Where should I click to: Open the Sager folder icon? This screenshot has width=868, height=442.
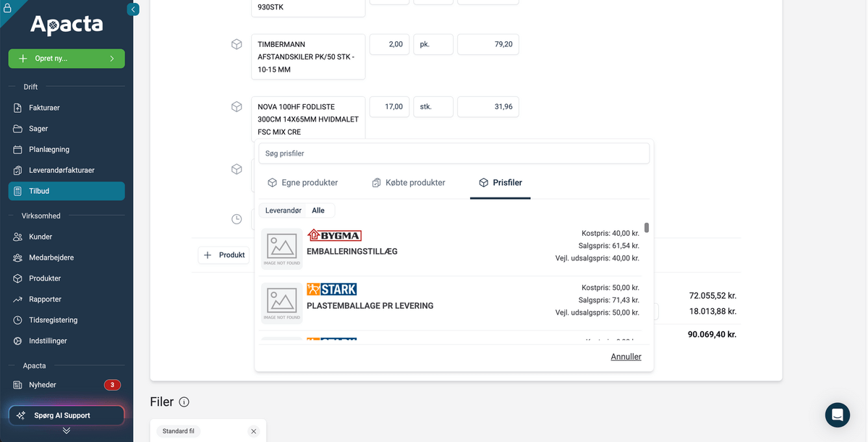click(x=18, y=129)
